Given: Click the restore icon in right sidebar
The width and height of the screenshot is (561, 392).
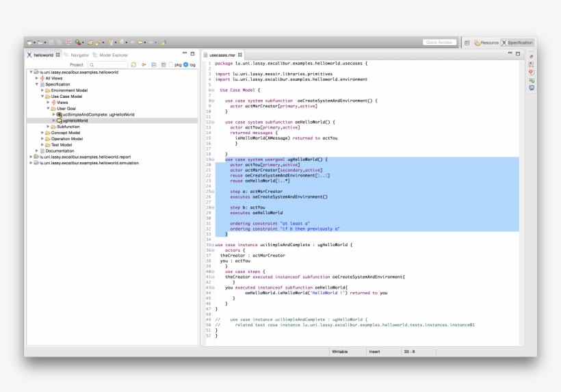Looking at the screenshot, I should [x=532, y=55].
